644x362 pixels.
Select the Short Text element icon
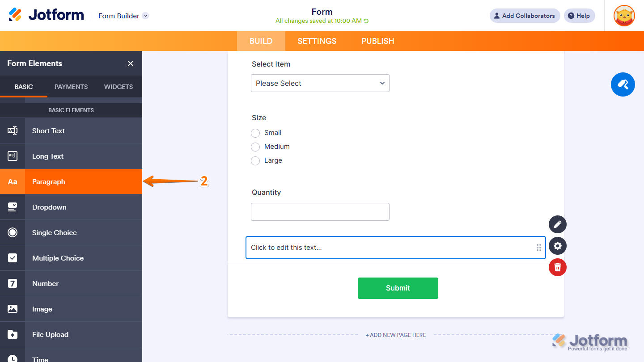pyautogui.click(x=12, y=130)
